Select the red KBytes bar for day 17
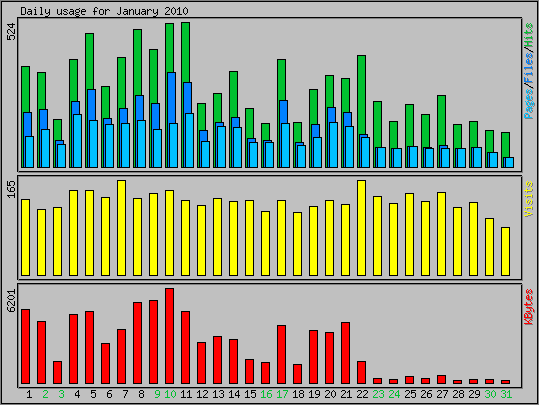539x405 pixels. click(282, 354)
